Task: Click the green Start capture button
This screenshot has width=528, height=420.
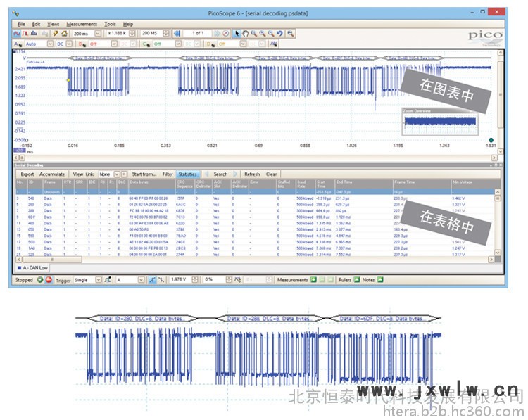Action: click(x=40, y=280)
